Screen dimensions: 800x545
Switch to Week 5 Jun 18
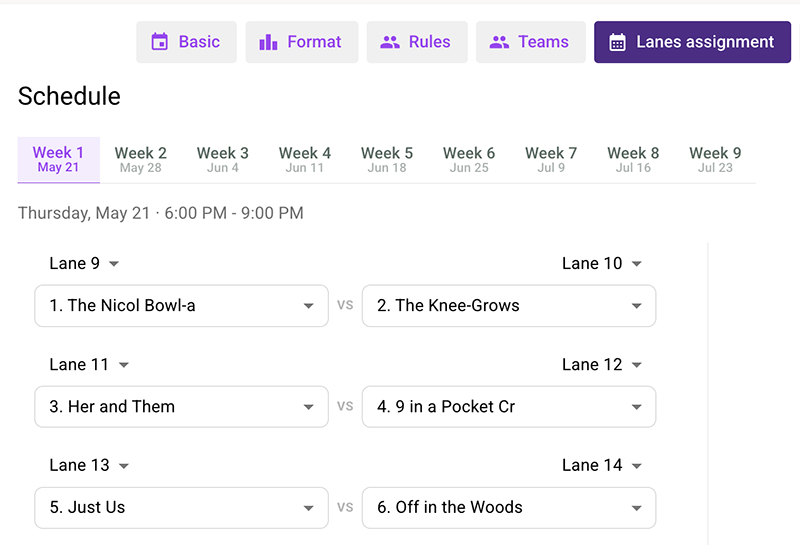[387, 159]
